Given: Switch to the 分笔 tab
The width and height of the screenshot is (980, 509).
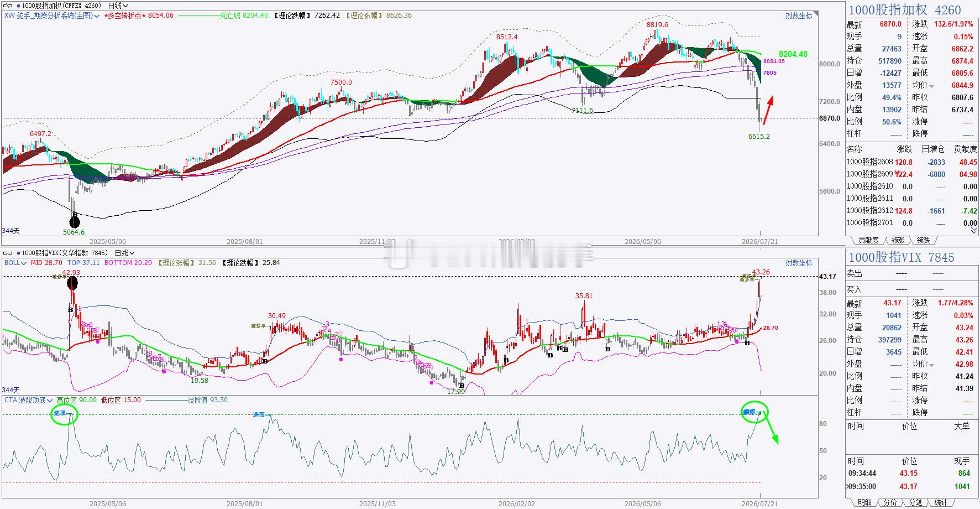Looking at the screenshot, I should pyautogui.click(x=915, y=502).
